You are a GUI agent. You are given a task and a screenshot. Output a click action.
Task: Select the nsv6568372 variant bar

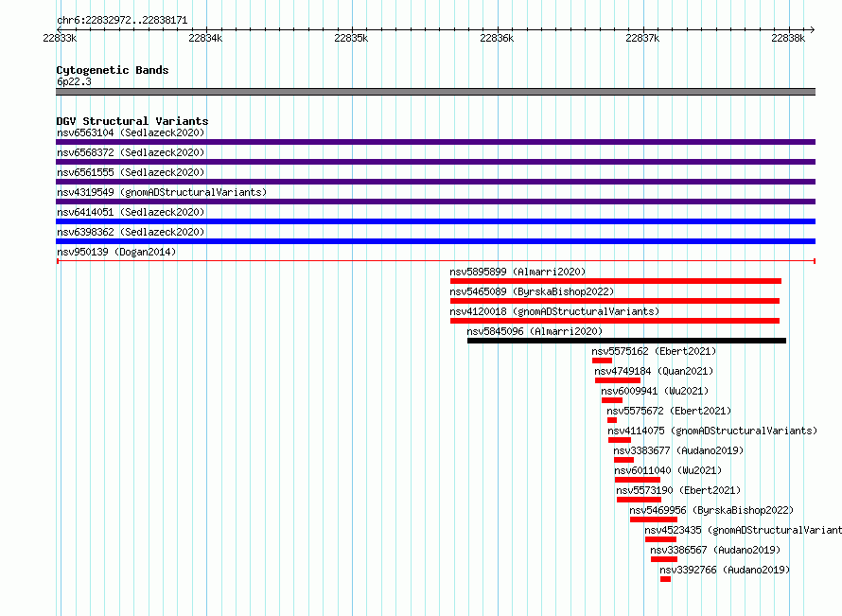(x=435, y=162)
